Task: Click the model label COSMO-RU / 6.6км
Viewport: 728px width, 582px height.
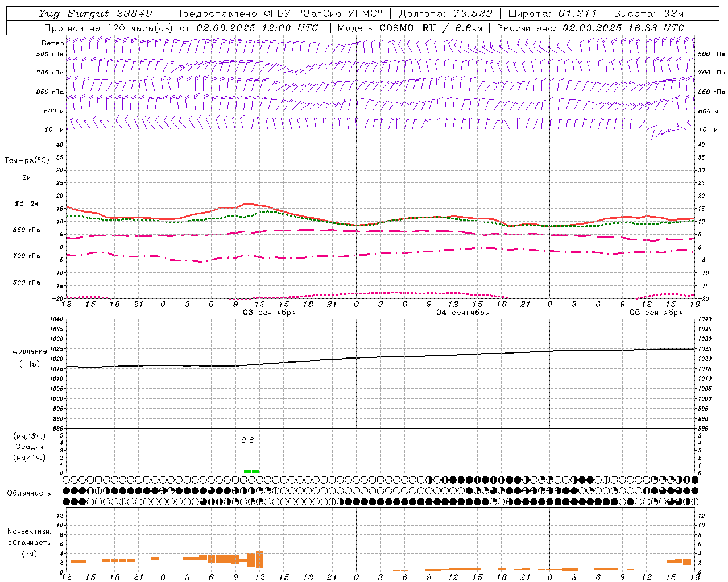Action: point(431,28)
